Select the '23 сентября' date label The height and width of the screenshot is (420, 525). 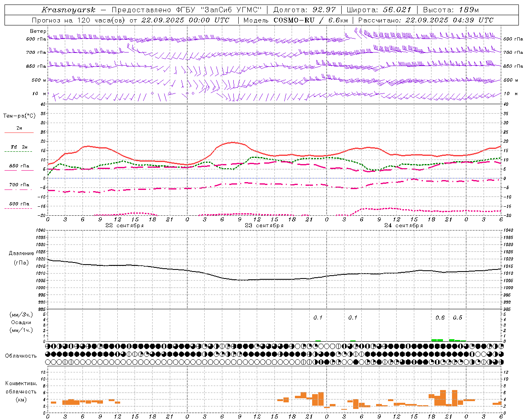click(x=264, y=226)
